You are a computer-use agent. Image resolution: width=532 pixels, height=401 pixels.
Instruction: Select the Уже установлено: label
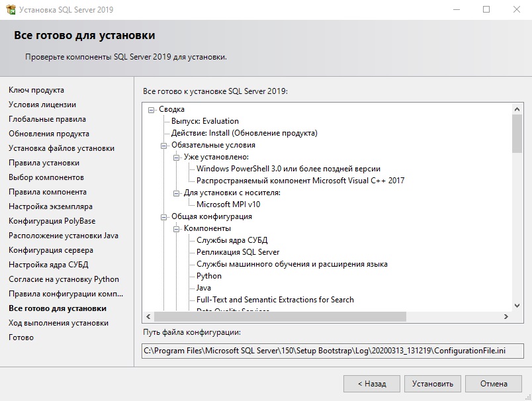click(x=216, y=157)
